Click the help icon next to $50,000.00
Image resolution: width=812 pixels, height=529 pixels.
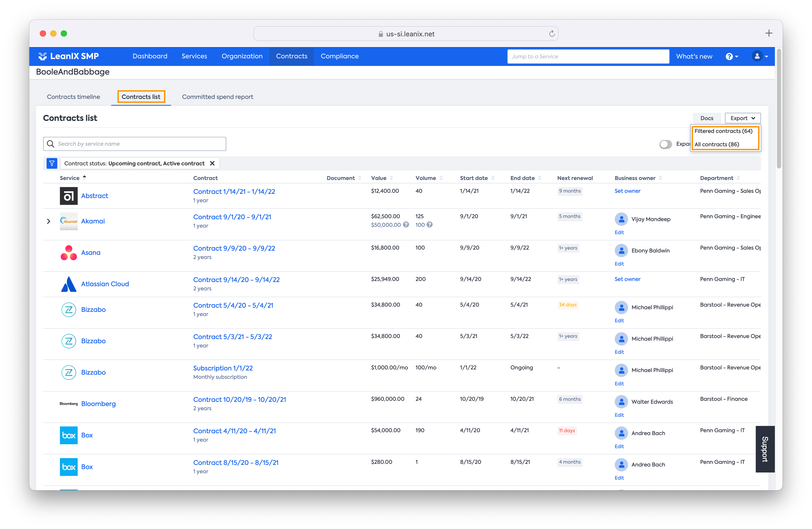tap(406, 224)
